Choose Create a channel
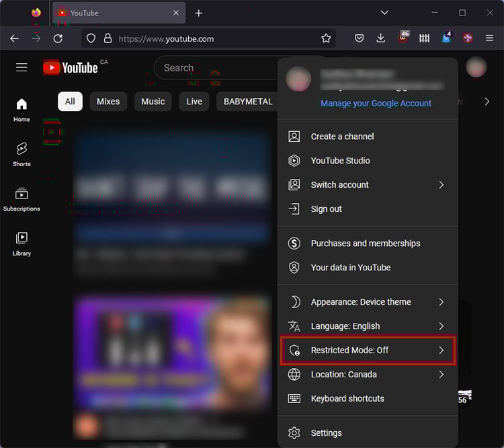The height and width of the screenshot is (448, 504). (x=368, y=137)
